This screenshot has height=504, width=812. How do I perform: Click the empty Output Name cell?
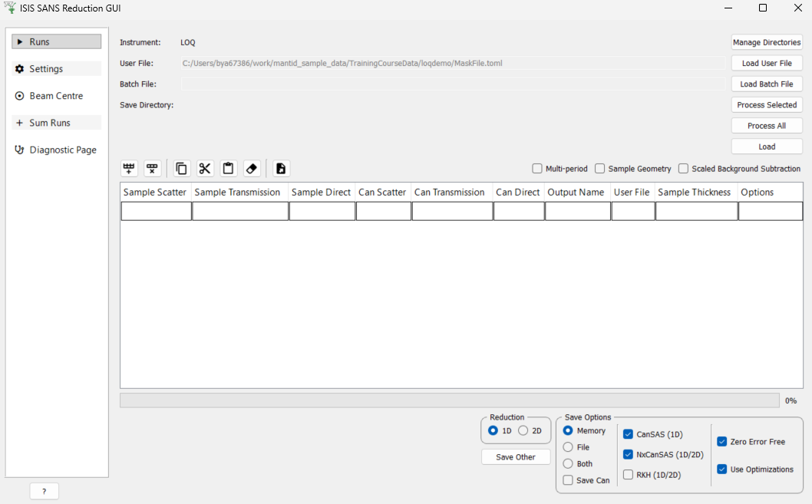[578, 211]
